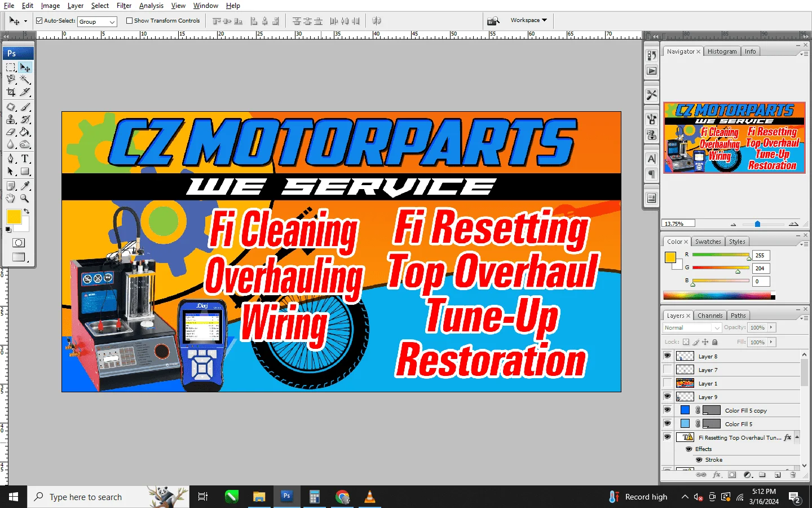The height and width of the screenshot is (508, 812).
Task: Pick the Eyedropper tool
Action: [25, 186]
